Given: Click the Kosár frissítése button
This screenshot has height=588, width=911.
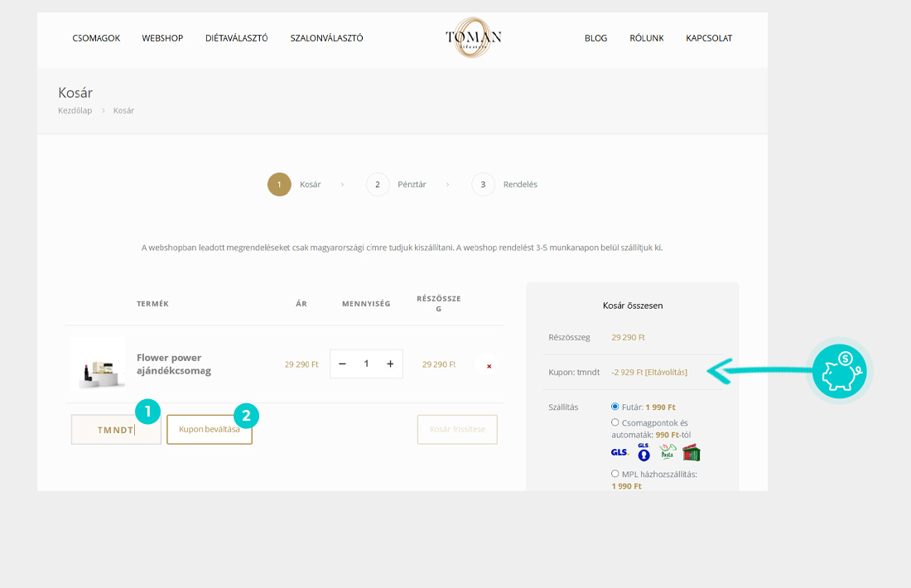Looking at the screenshot, I should [457, 430].
